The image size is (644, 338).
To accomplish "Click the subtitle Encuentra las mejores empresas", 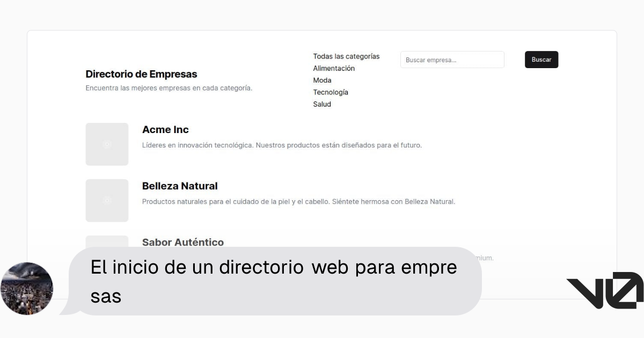I will 169,88.
